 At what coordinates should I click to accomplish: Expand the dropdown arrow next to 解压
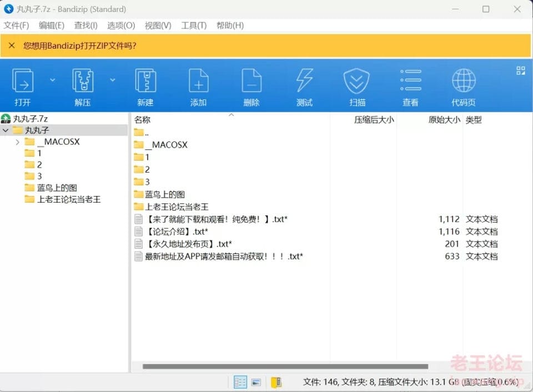(113, 80)
